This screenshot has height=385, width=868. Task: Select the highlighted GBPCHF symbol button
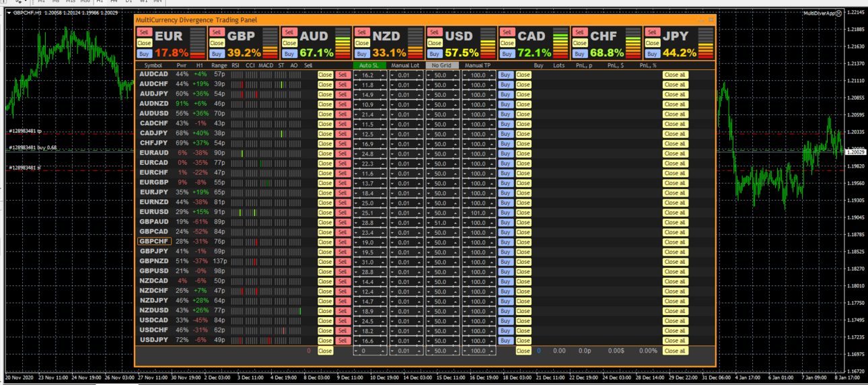click(154, 242)
